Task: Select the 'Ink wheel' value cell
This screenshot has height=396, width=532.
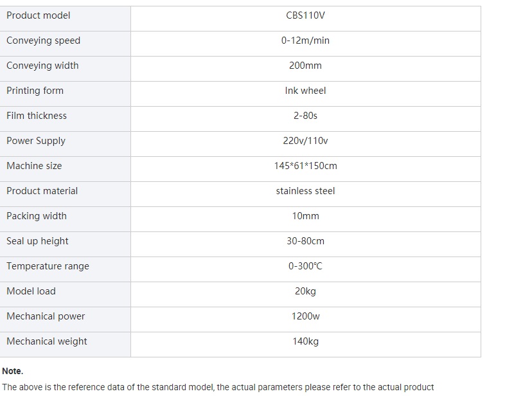Action: point(305,91)
